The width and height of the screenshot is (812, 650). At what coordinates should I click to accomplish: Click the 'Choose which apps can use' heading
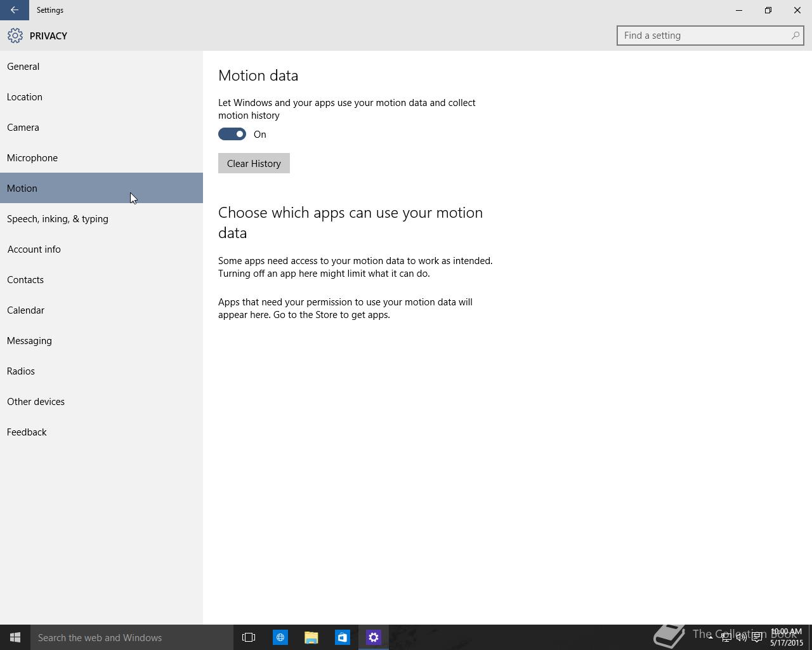tap(350, 223)
